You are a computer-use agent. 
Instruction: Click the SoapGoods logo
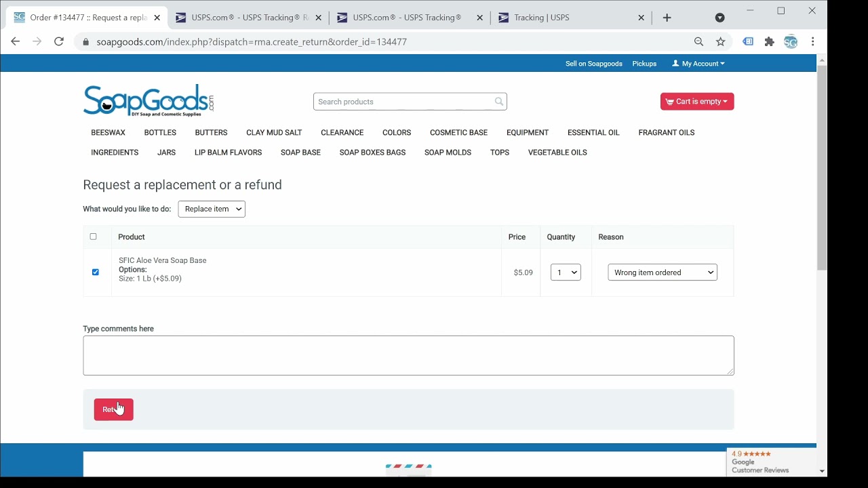point(149,100)
